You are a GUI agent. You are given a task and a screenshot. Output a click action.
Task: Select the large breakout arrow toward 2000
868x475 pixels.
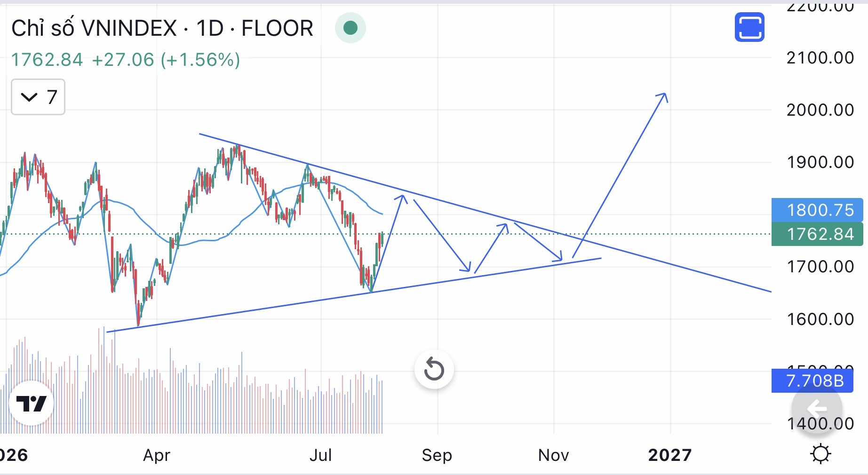(620, 175)
